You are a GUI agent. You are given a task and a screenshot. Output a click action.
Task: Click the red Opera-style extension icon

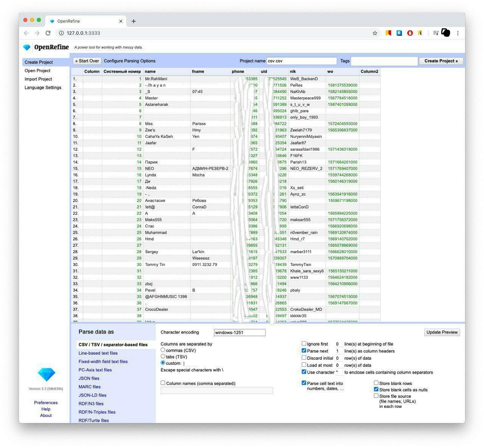(x=410, y=33)
